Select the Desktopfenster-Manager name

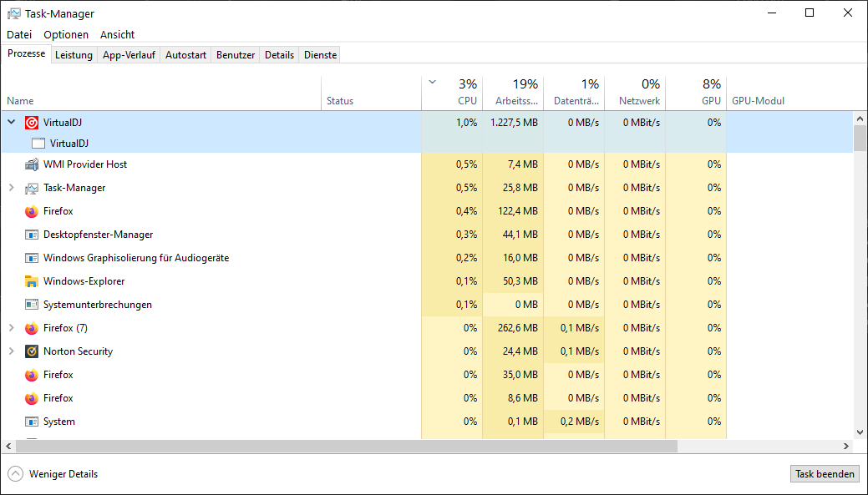[x=98, y=235]
